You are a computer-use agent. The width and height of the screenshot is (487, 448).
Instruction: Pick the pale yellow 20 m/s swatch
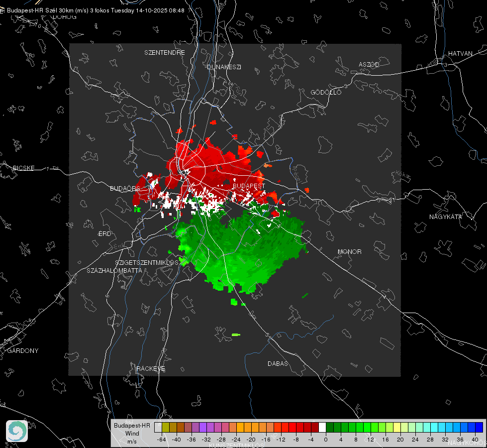(397, 427)
